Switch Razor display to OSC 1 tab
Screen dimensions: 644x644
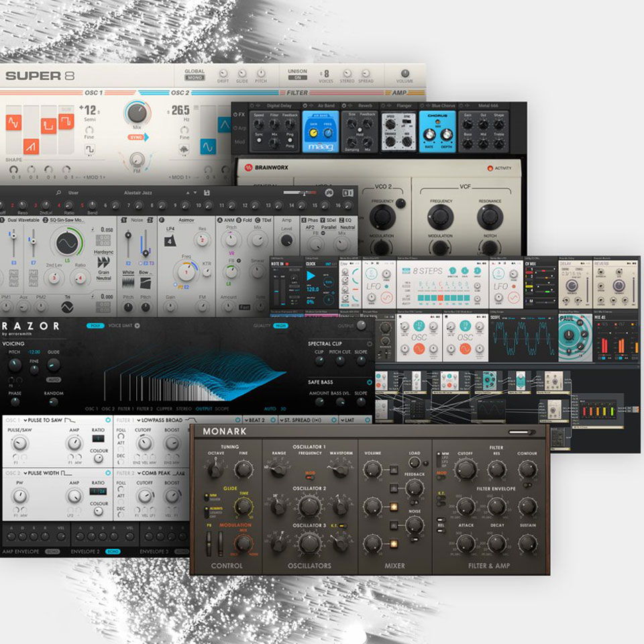coord(92,409)
